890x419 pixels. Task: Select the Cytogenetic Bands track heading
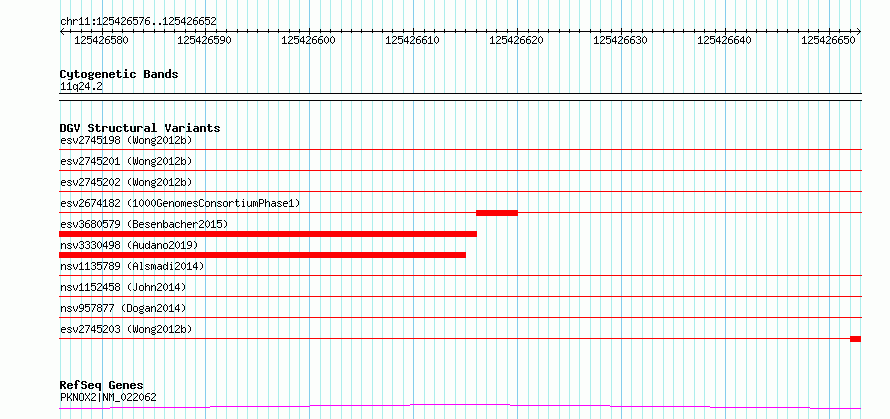pos(119,74)
